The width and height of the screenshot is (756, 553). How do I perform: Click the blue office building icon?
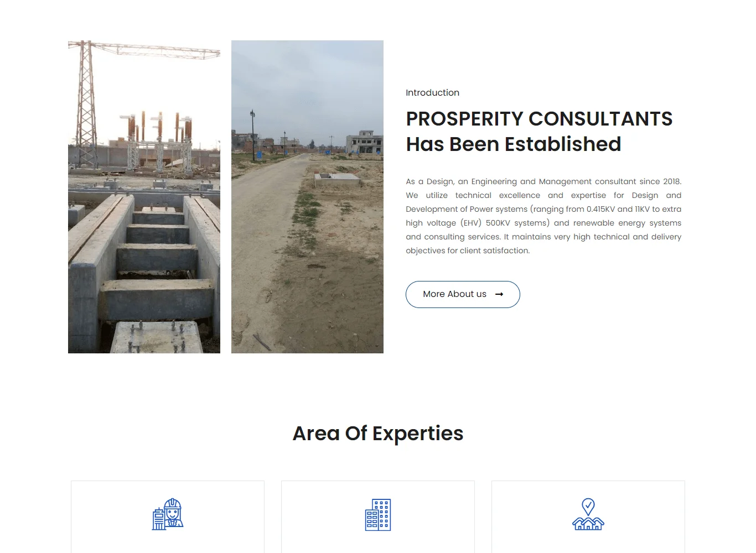378,515
